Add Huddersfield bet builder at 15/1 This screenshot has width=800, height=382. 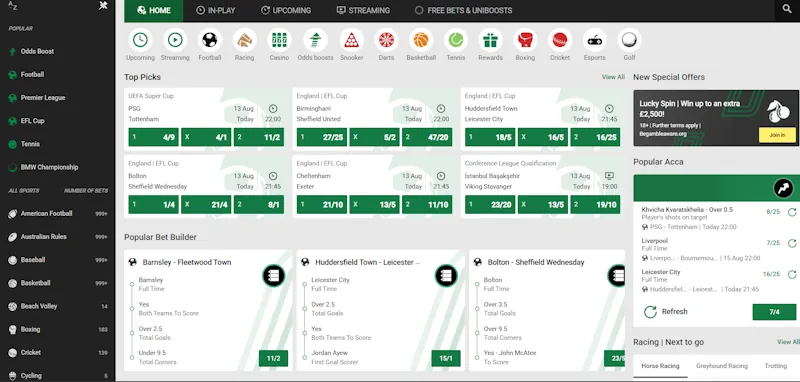446,358
